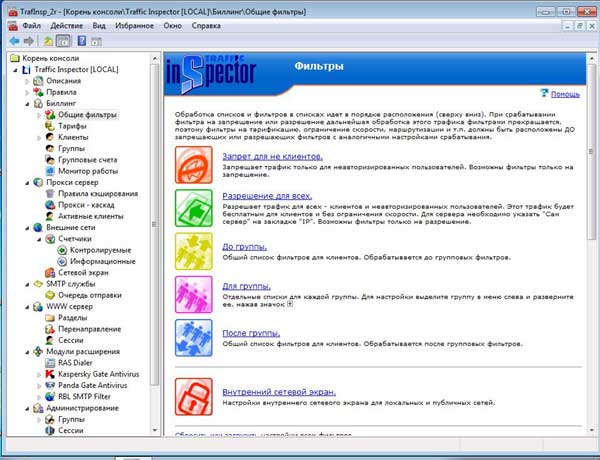Click the red padlock internal firewall icon

pos(194,396)
